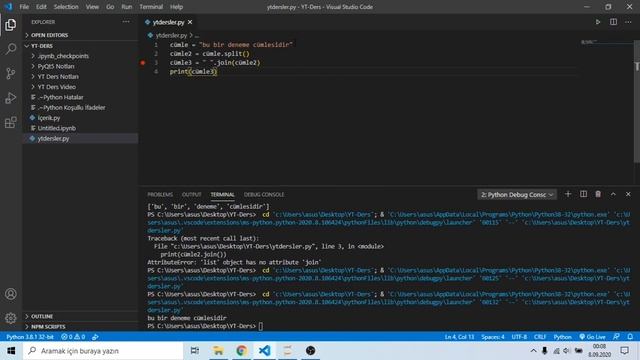This screenshot has height=360, width=640.
Task: Open the Help menu
Action: (176, 7)
